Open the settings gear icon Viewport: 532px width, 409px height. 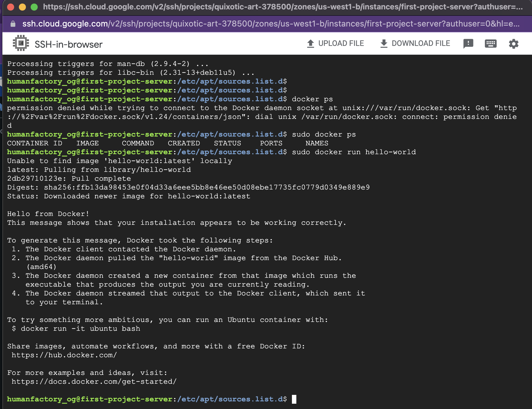(513, 44)
